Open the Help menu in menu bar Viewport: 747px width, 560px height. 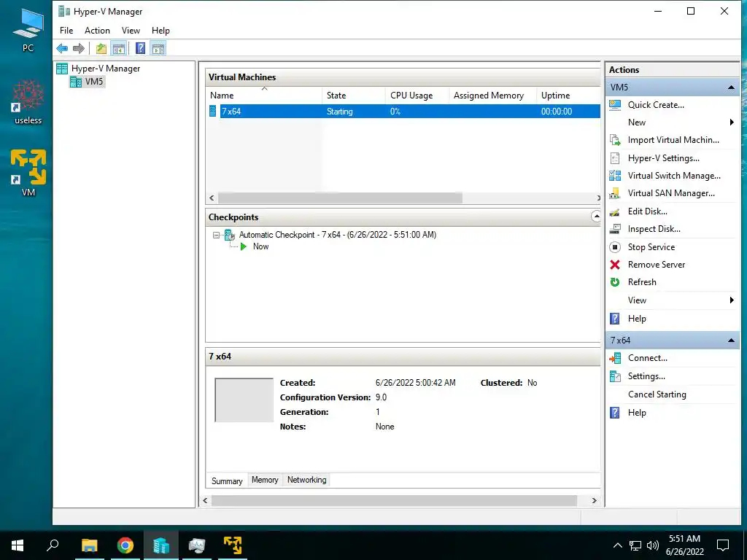[160, 31]
